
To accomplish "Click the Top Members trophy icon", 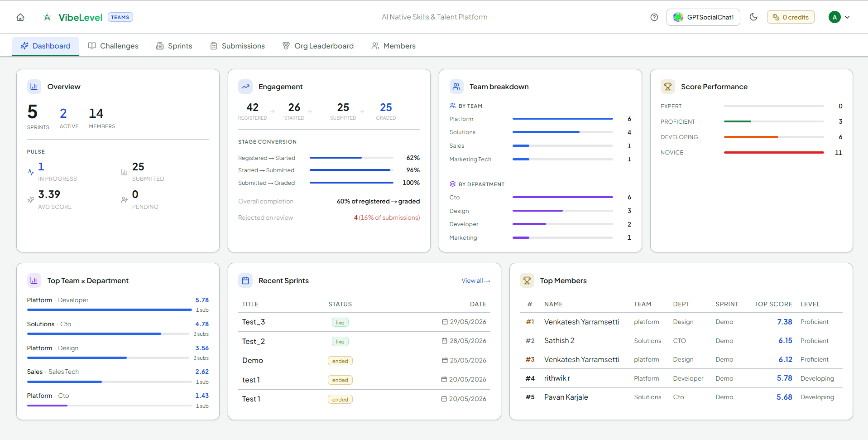I will tap(527, 280).
